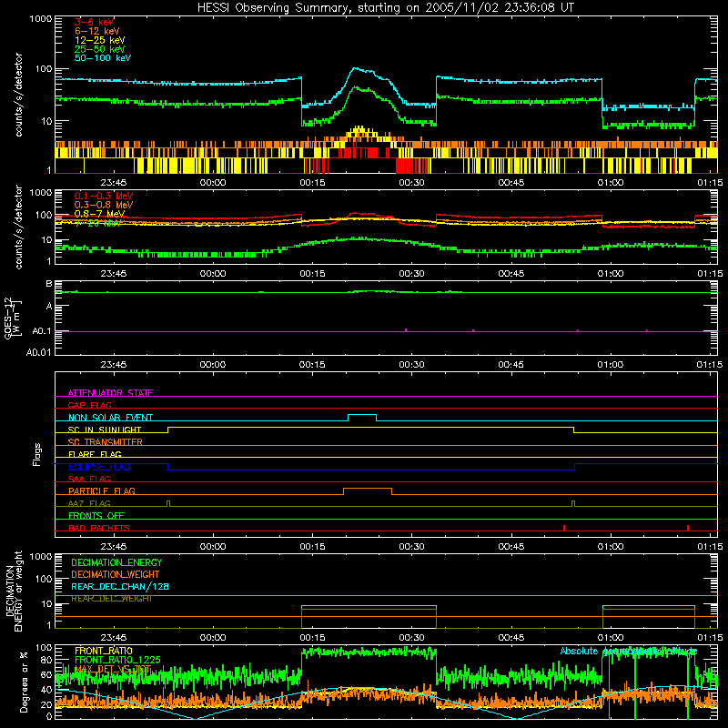Click the orange MAX_DET_VS_TOT legend label

point(113,669)
